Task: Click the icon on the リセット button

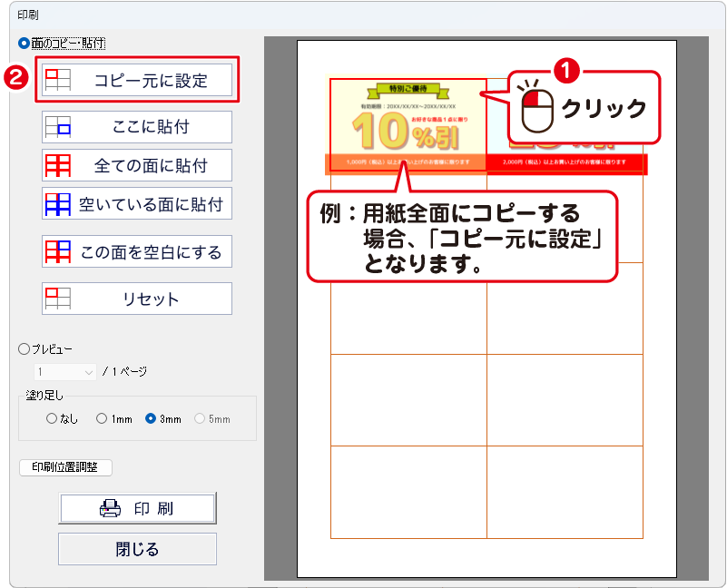Action: pos(57,299)
